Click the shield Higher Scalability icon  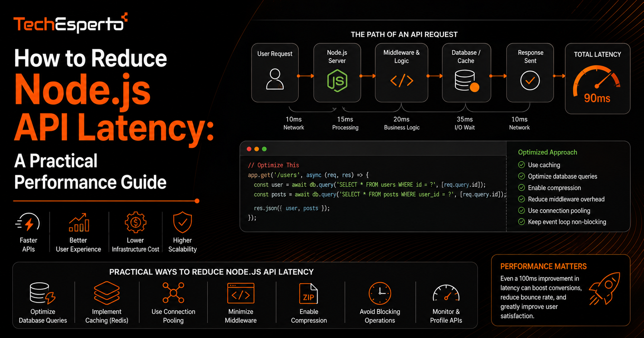[x=182, y=222]
